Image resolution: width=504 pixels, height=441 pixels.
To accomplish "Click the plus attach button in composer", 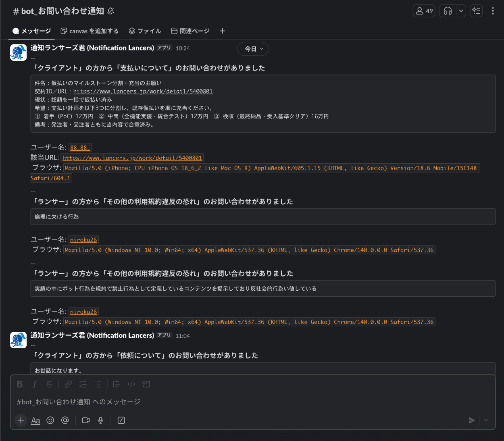I will tap(21, 420).
